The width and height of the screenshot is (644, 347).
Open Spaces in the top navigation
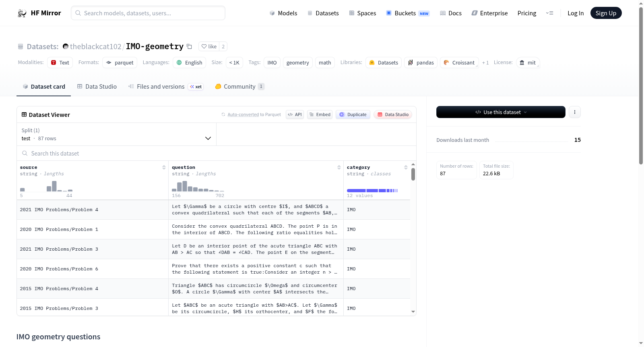pyautogui.click(x=362, y=13)
